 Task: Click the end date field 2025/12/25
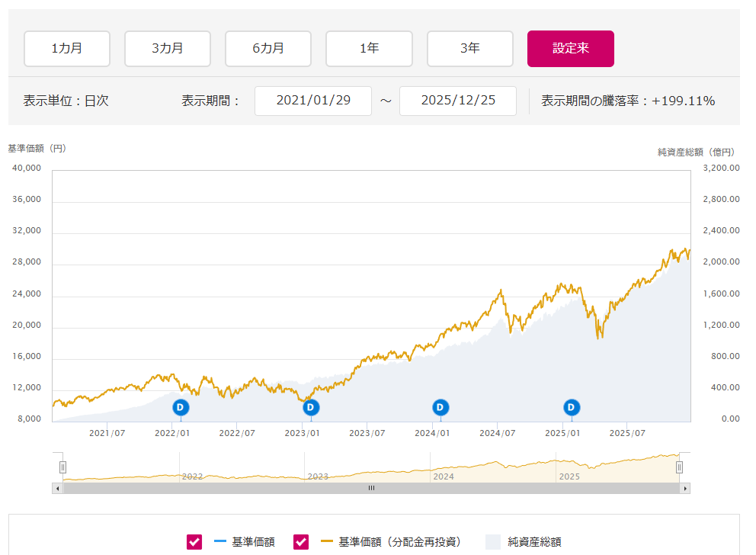pyautogui.click(x=458, y=101)
